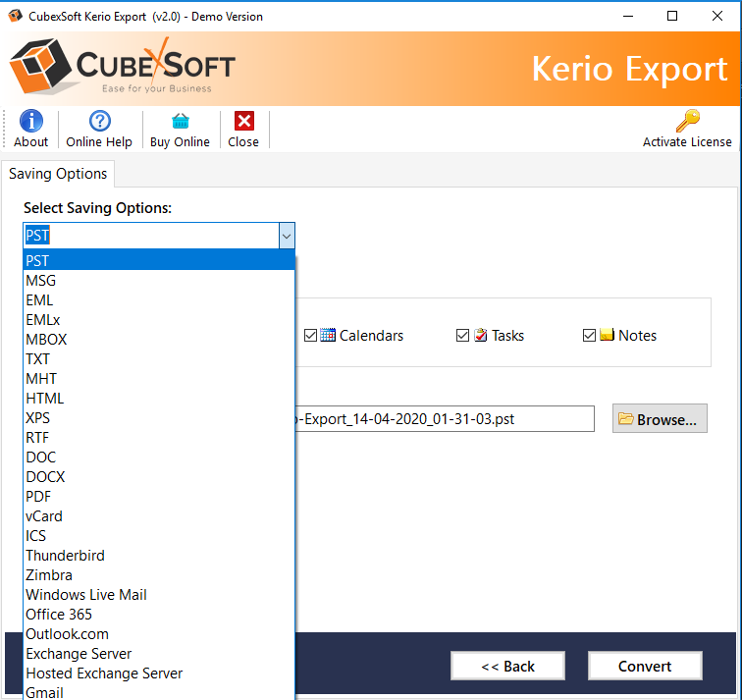The height and width of the screenshot is (700, 742).
Task: Click the Tasks clipboard icon
Action: 480,335
